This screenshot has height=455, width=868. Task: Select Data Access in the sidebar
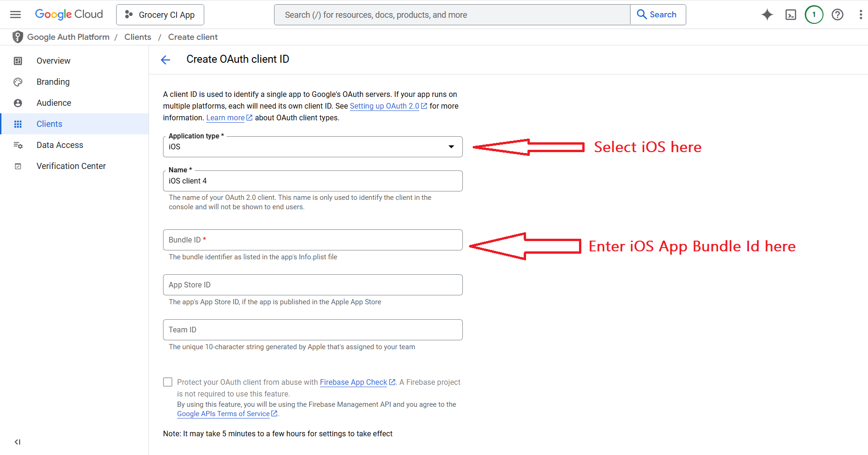point(59,145)
